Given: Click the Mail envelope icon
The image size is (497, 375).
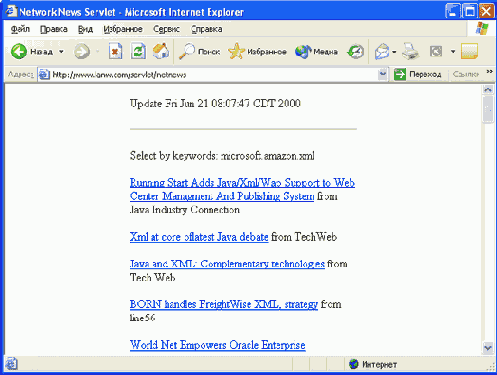Looking at the screenshot, I should (x=382, y=52).
